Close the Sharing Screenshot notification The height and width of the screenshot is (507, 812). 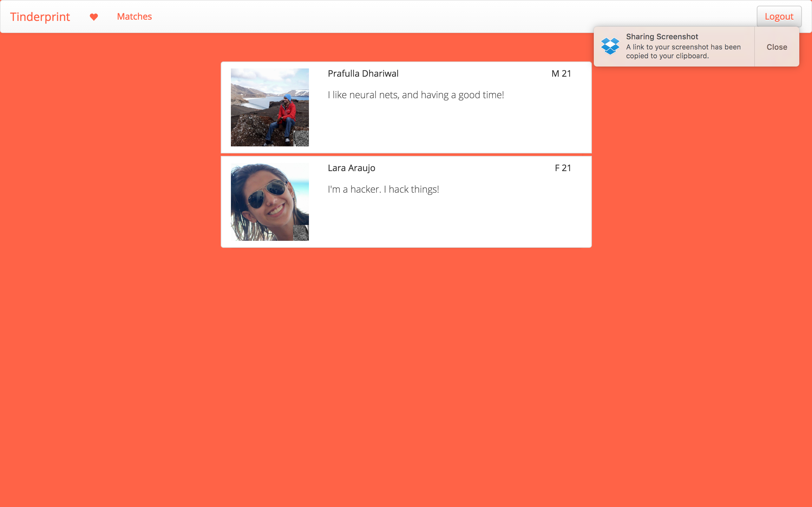pyautogui.click(x=776, y=47)
